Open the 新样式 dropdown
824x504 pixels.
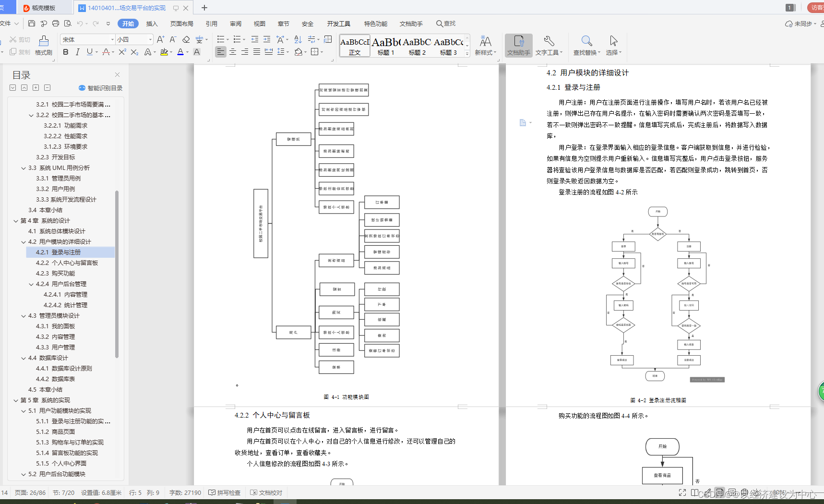(x=486, y=46)
